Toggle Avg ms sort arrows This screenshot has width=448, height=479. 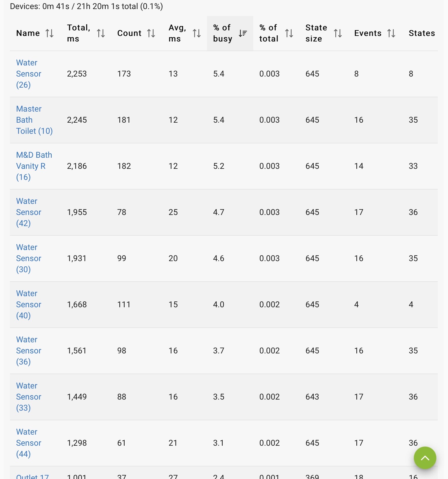197,33
